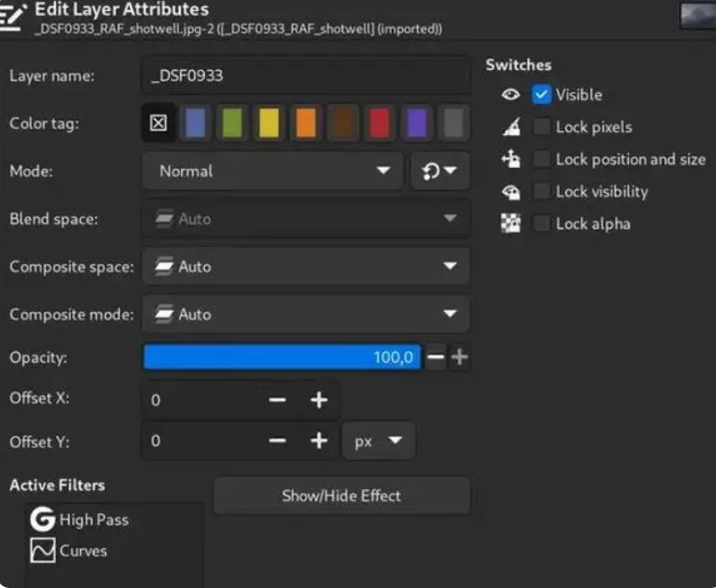Click the layers icon in Blend space
This screenshot has width=716, height=588.
coord(164,219)
